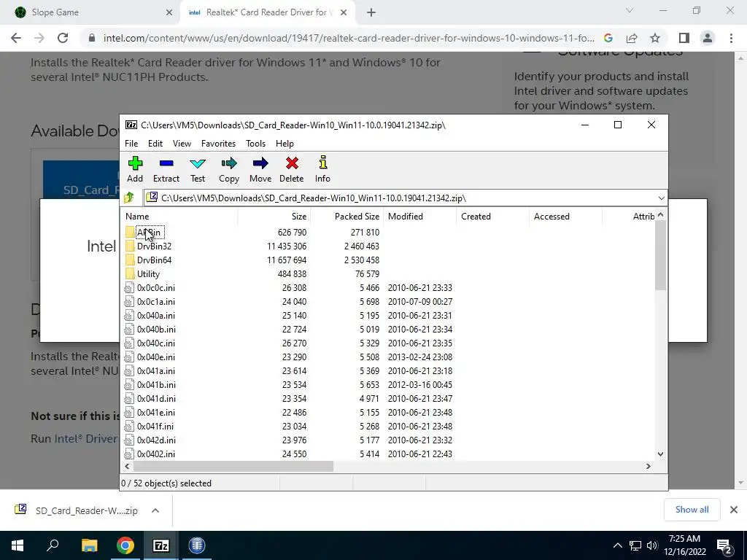The width and height of the screenshot is (747, 560).
Task: Select the DrvBin32 folder
Action: tap(154, 246)
